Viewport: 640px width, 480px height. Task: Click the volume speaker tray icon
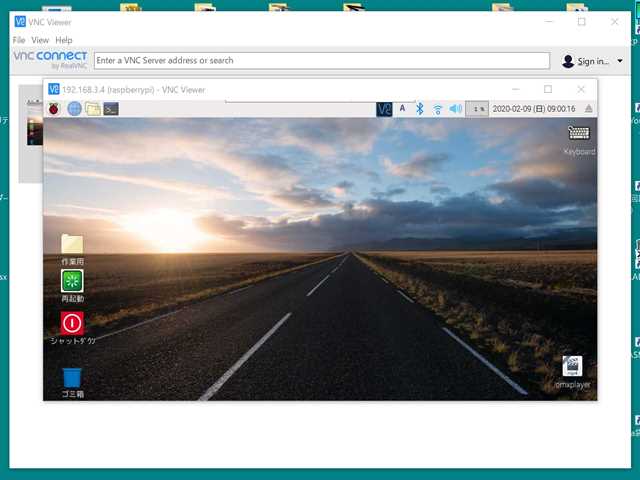point(455,109)
